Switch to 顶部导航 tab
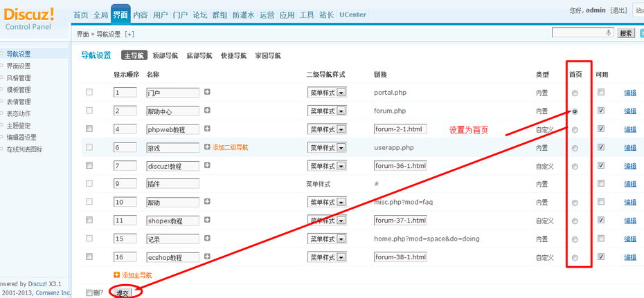The width and height of the screenshot is (644, 298). click(x=165, y=56)
